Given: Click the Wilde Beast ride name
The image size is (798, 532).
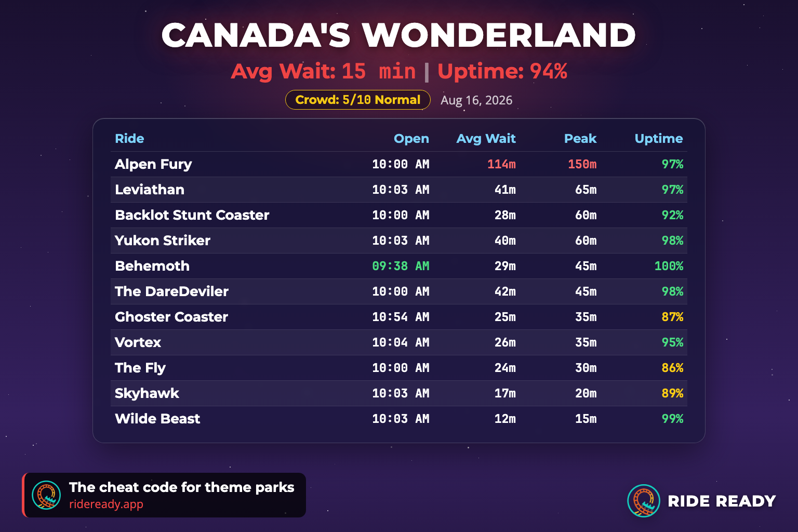Looking at the screenshot, I should pyautogui.click(x=157, y=419).
